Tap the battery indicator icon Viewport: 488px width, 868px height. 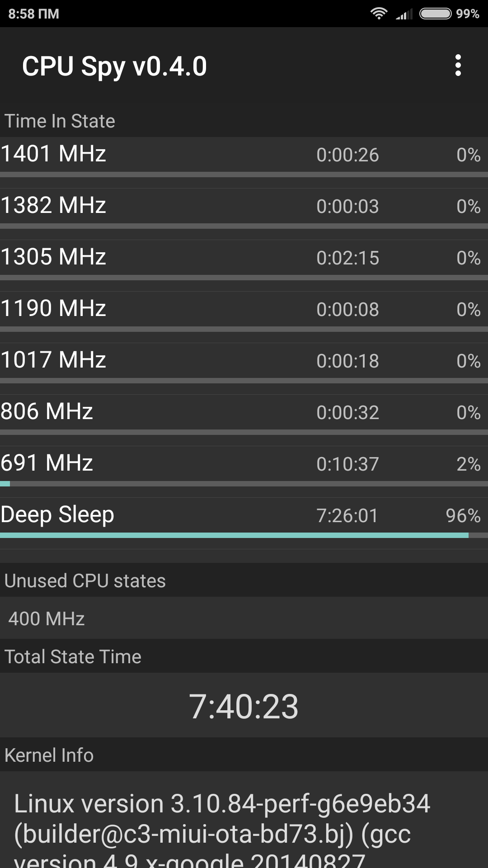435,14
